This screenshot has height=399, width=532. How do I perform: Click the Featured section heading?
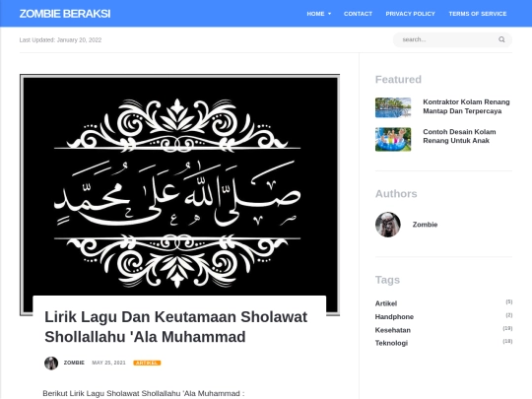coord(398,80)
